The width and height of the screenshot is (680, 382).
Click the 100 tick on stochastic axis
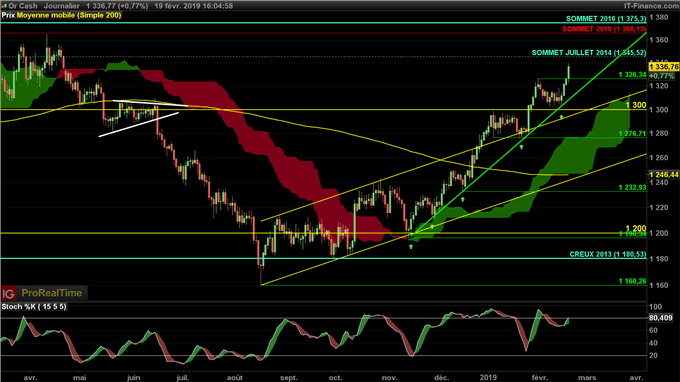tap(655, 307)
